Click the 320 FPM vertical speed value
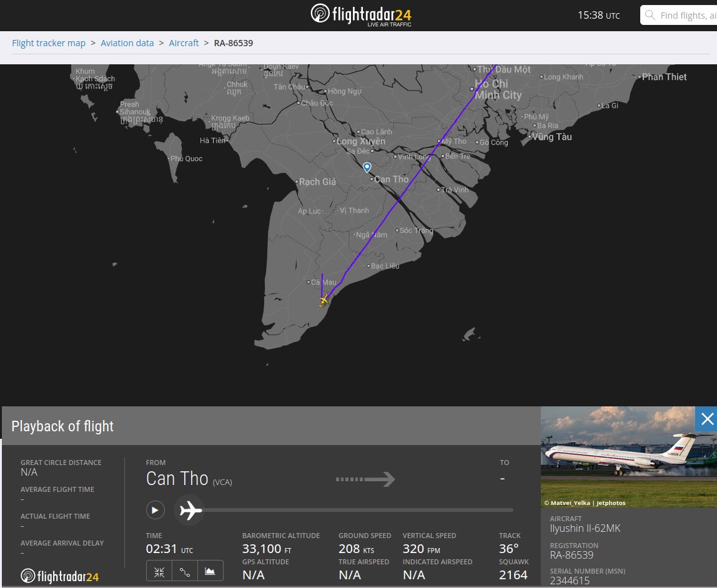 421,549
